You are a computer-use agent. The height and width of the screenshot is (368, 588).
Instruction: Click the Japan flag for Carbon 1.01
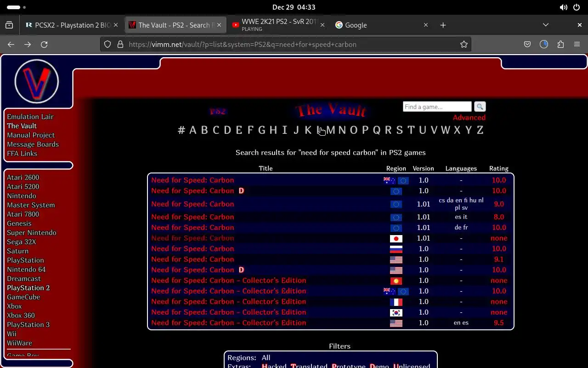(x=396, y=238)
